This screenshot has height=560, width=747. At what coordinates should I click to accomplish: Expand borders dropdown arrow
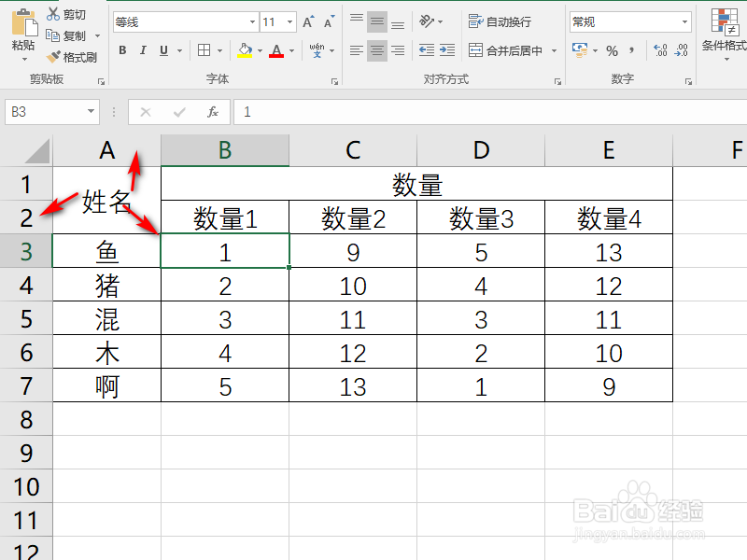coord(219,50)
